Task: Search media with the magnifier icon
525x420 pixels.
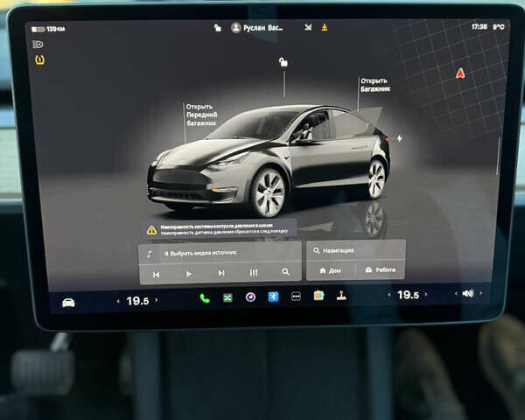Action: click(285, 273)
